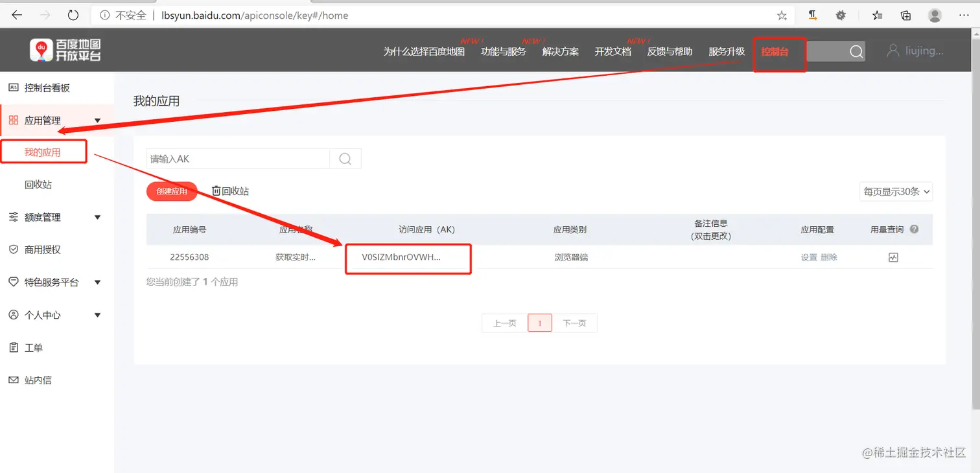The height and width of the screenshot is (473, 980).
Task: Click the 应用编号 column header
Action: pyautogui.click(x=189, y=229)
